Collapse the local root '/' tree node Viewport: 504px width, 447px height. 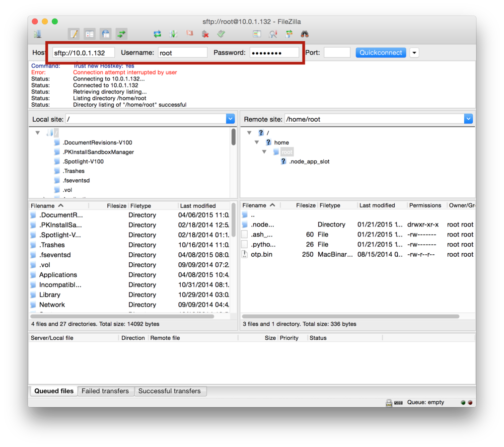(38, 133)
